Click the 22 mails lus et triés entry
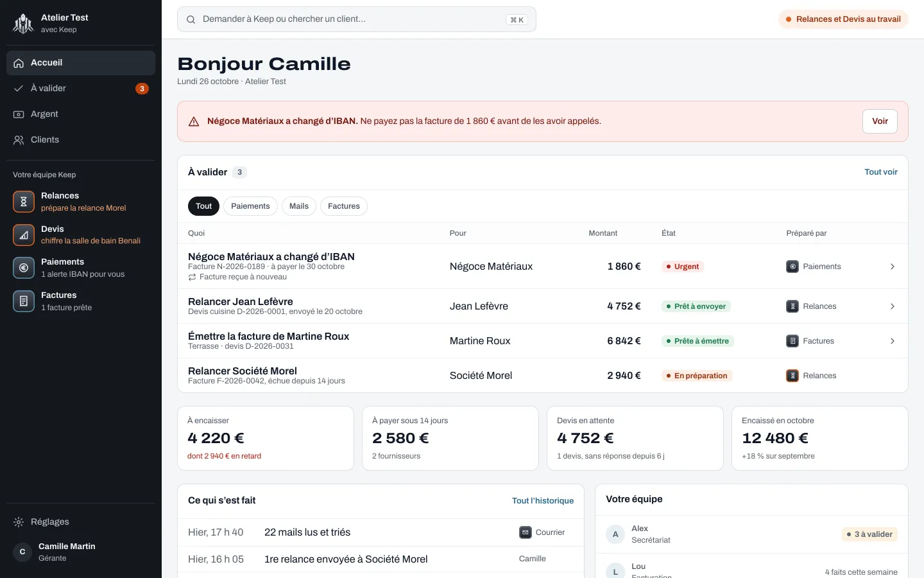 coord(307,532)
